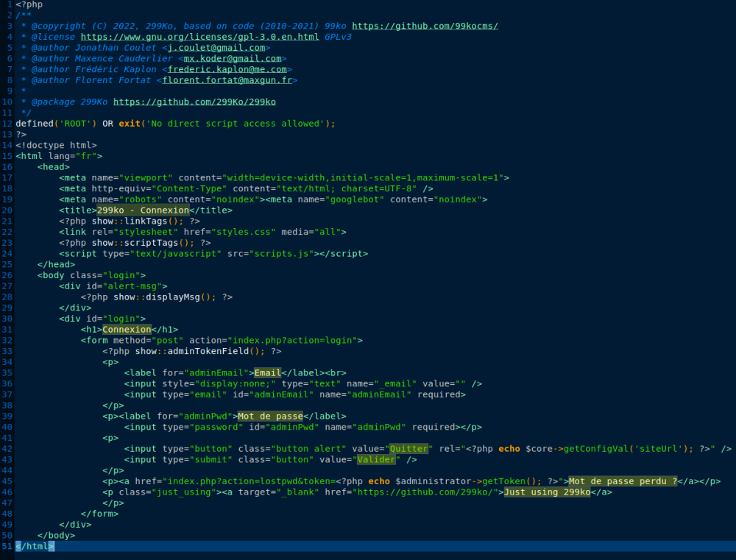Click the 'scriptTags' method call
The width and height of the screenshot is (736, 560).
(151, 243)
